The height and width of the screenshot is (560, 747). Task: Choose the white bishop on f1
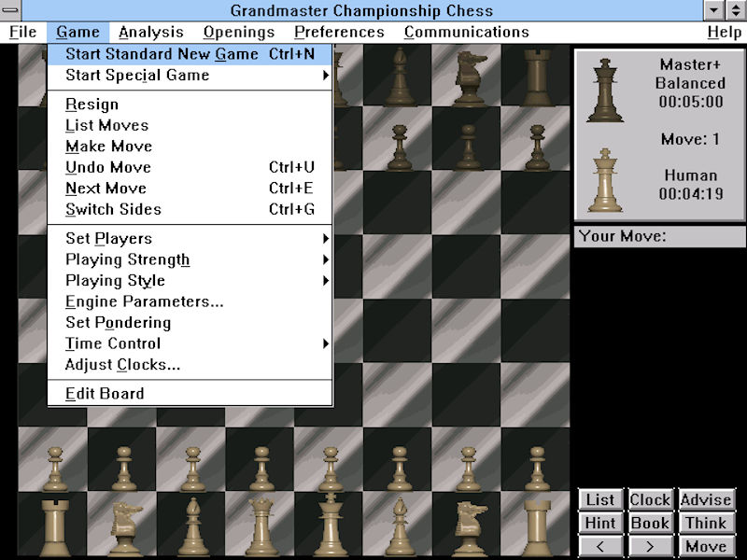point(400,526)
